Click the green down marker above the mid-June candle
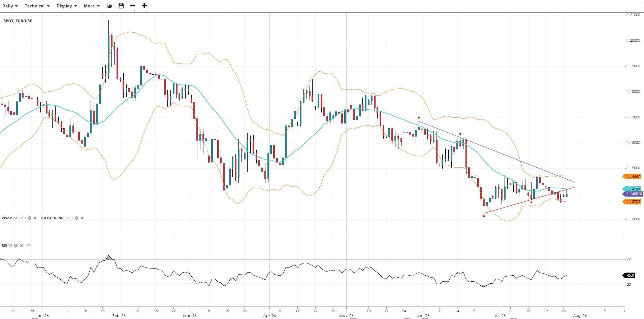644x319 pixels. point(460,134)
